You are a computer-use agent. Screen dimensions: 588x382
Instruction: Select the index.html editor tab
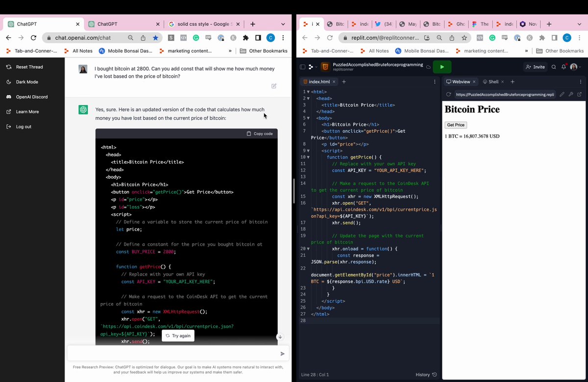(318, 82)
